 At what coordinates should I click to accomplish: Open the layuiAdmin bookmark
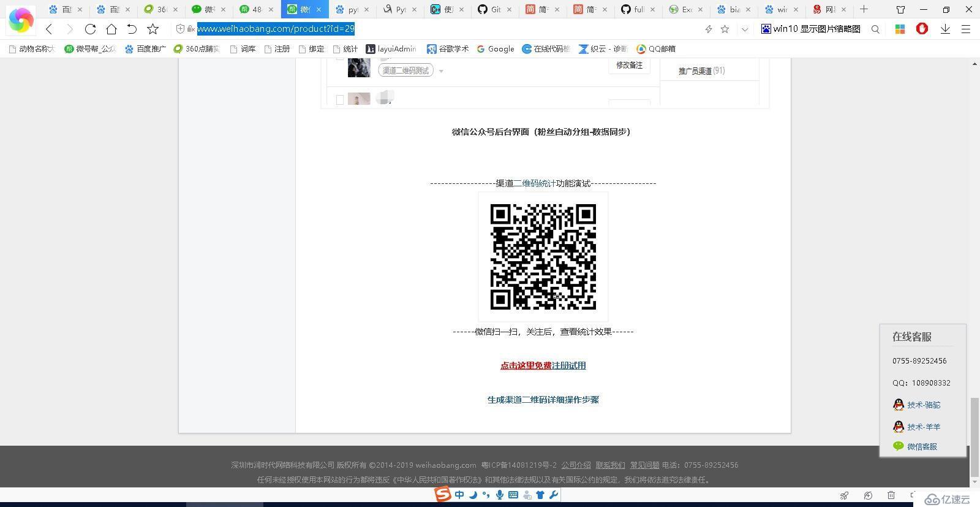[391, 48]
